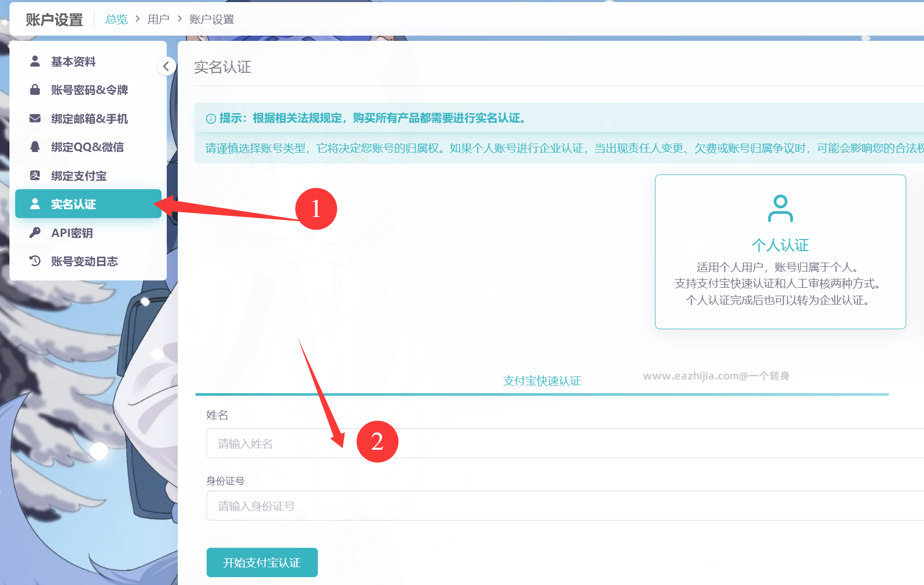The width and height of the screenshot is (924, 585).
Task: Click the 开始支付宝认证 button
Action: (262, 562)
